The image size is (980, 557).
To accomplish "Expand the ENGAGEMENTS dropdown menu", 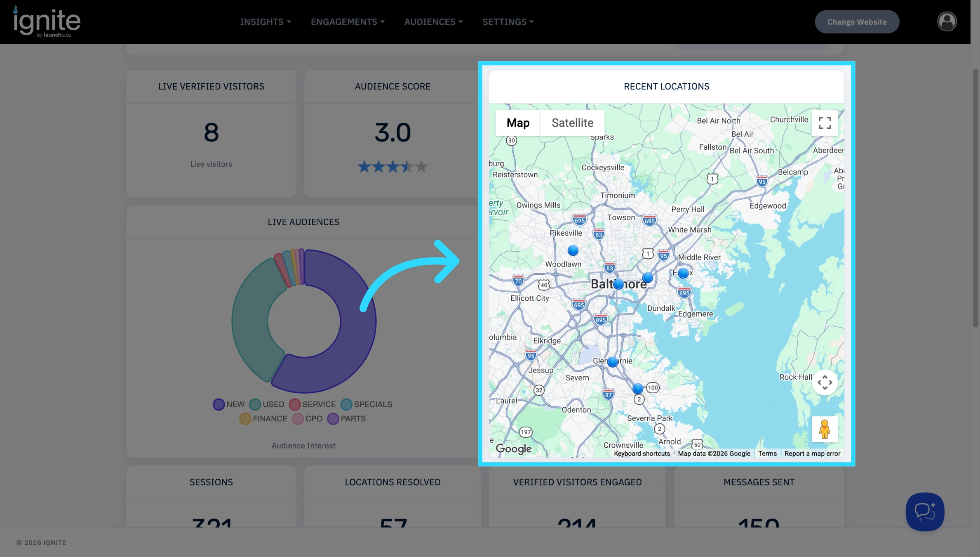I will tap(348, 22).
